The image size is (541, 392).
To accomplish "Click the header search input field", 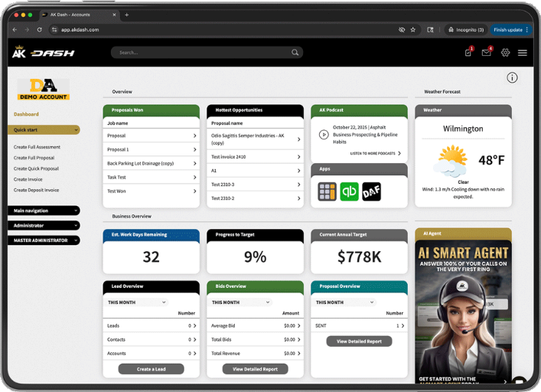I will (x=200, y=53).
